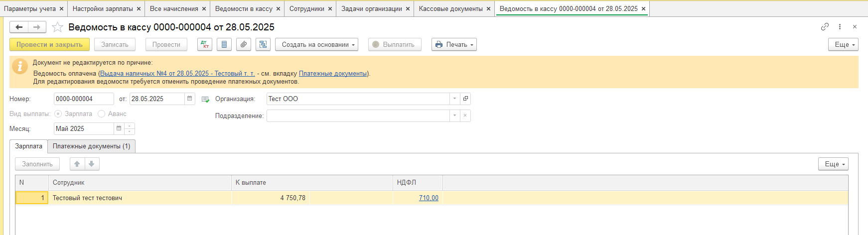Select the Зарплата radio button
The height and width of the screenshot is (235, 868).
coord(58,114)
